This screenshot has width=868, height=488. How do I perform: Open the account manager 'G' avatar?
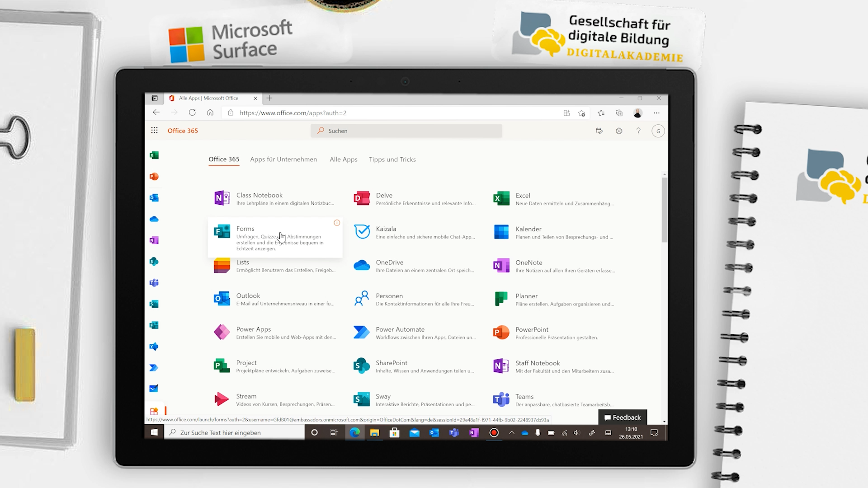(658, 131)
